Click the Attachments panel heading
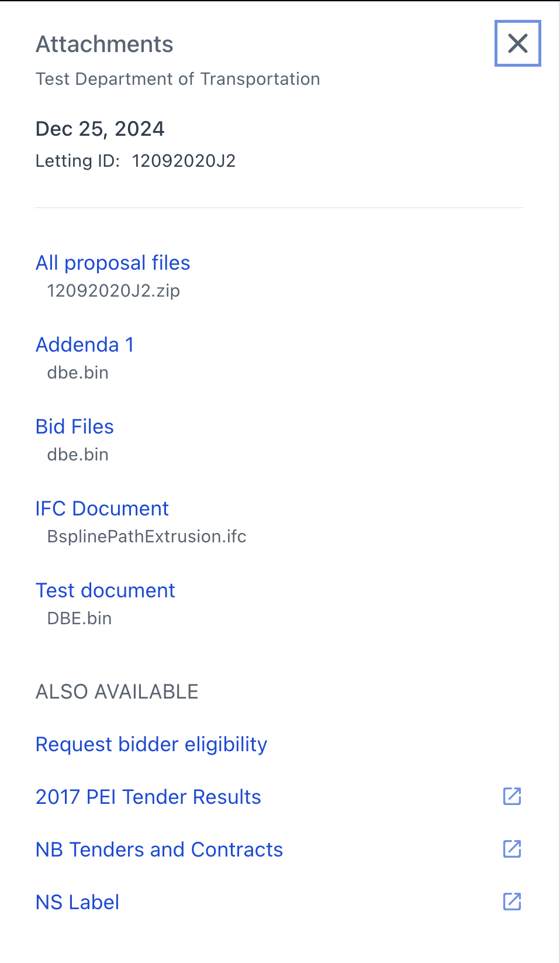560x963 pixels. click(105, 44)
